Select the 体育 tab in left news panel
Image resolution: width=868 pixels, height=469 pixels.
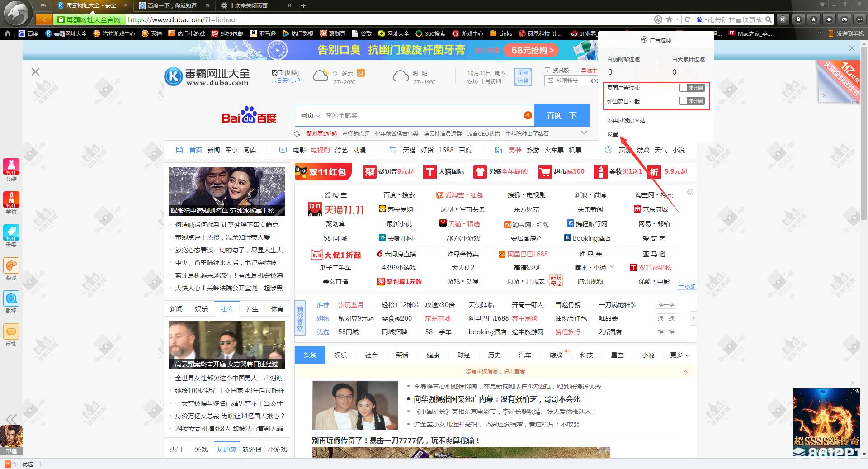click(277, 309)
